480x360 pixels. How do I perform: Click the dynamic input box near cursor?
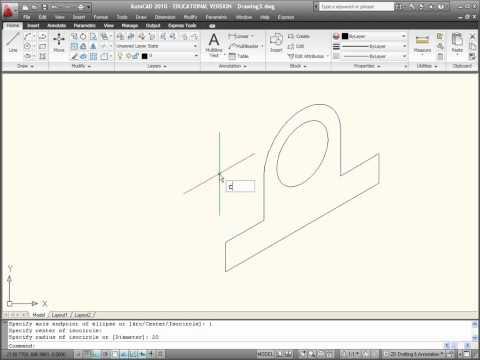pos(240,186)
